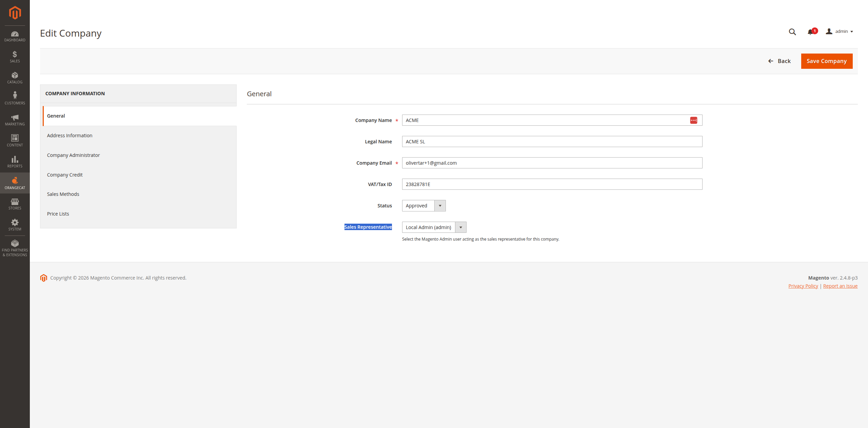This screenshot has width=868, height=428.
Task: Click the magnifier search icon
Action: tap(792, 32)
